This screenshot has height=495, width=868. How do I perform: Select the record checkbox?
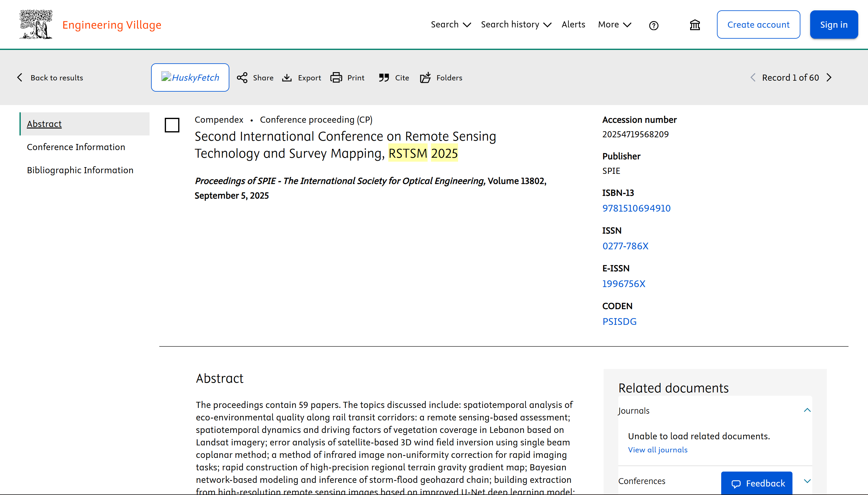172,125
